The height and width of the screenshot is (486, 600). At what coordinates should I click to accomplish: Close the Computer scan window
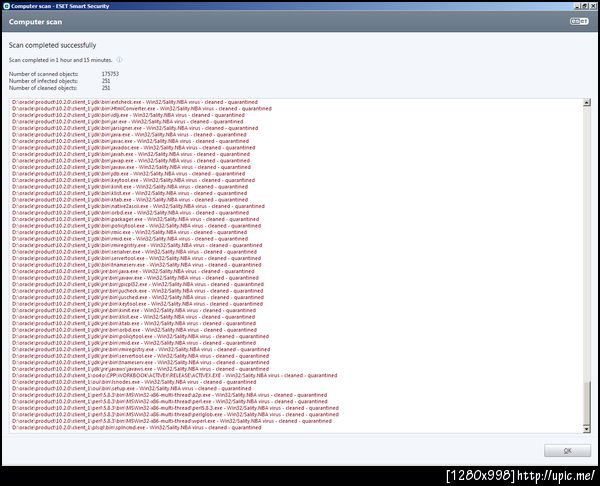click(x=591, y=6)
